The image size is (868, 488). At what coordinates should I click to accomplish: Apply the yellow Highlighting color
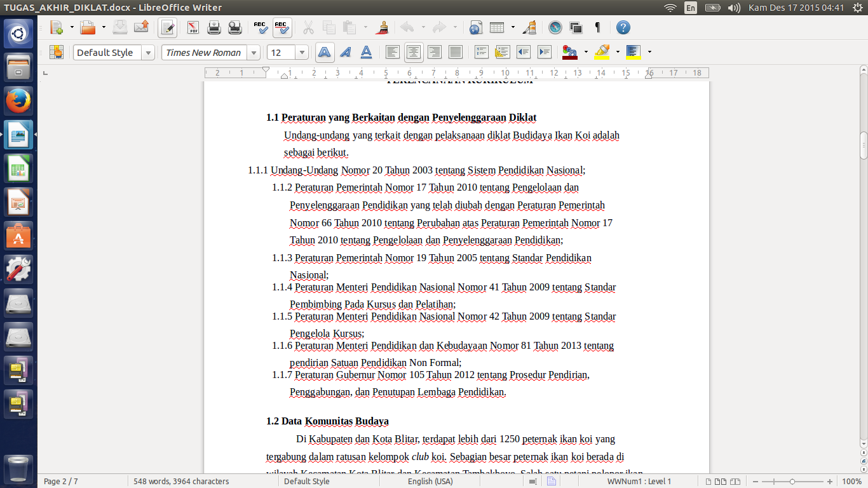coord(602,52)
